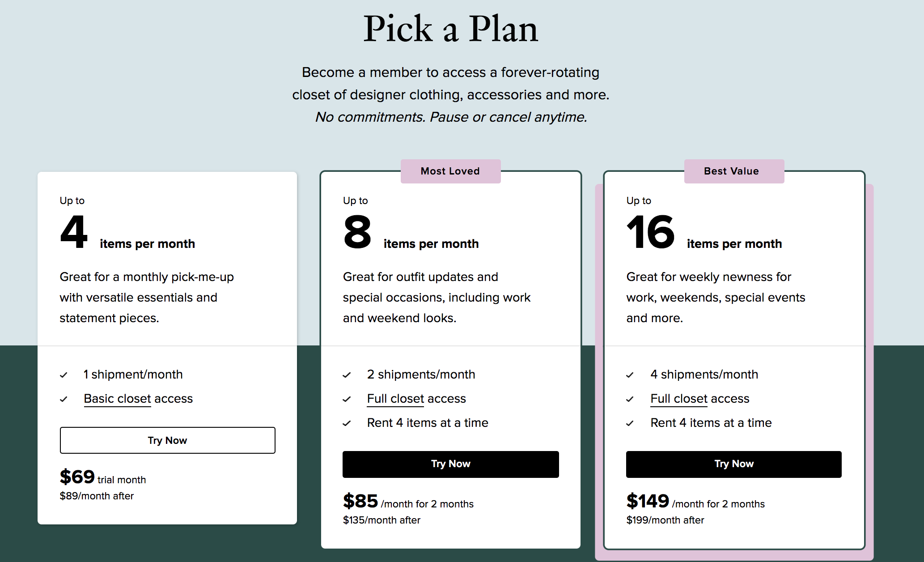The width and height of the screenshot is (924, 562).
Task: Click the checkmark beside Basic closet access
Action: (x=64, y=399)
